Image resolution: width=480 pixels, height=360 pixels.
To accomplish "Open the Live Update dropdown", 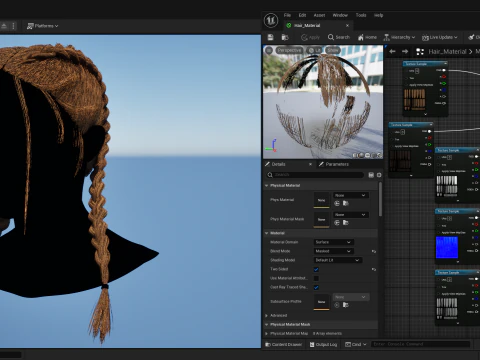I will (440, 37).
